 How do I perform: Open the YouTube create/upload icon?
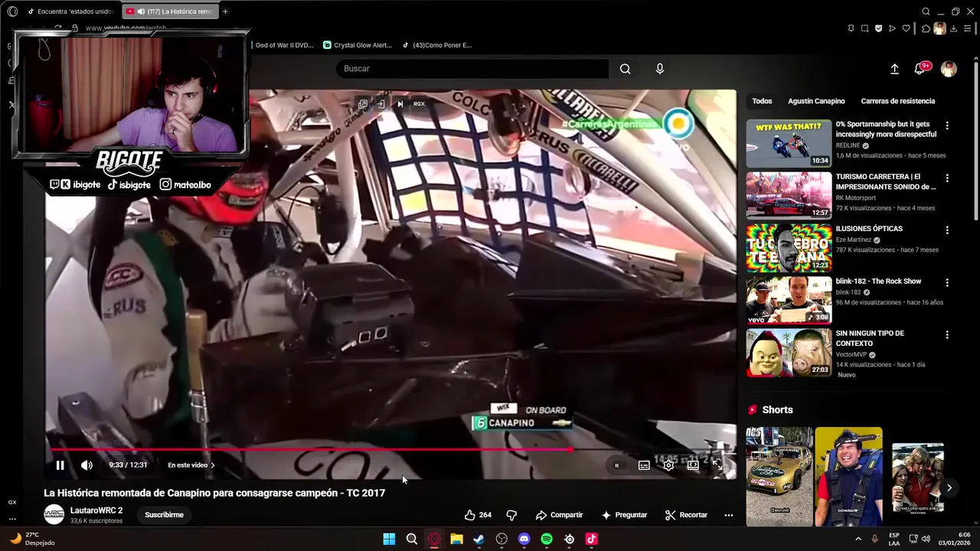[894, 69]
